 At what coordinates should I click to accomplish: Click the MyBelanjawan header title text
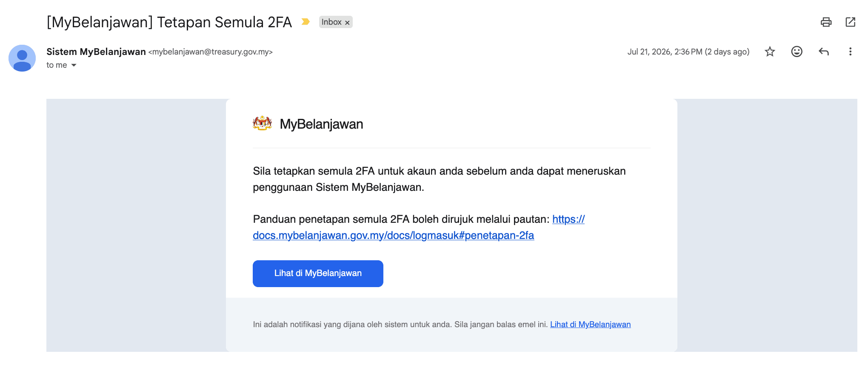coord(321,124)
